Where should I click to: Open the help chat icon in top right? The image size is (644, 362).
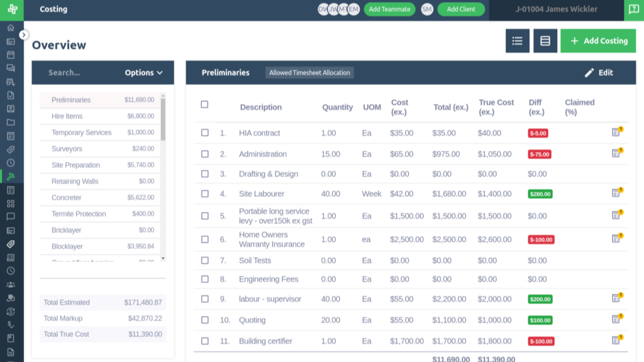(x=634, y=9)
